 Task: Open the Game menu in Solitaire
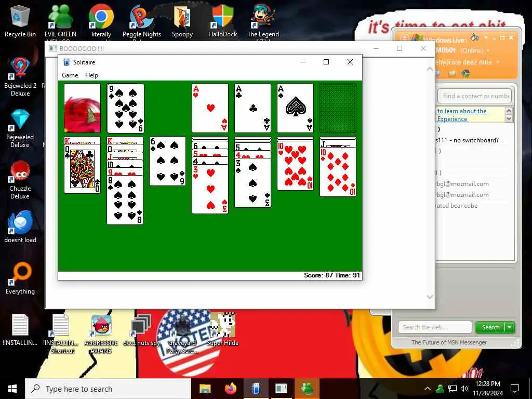point(70,75)
